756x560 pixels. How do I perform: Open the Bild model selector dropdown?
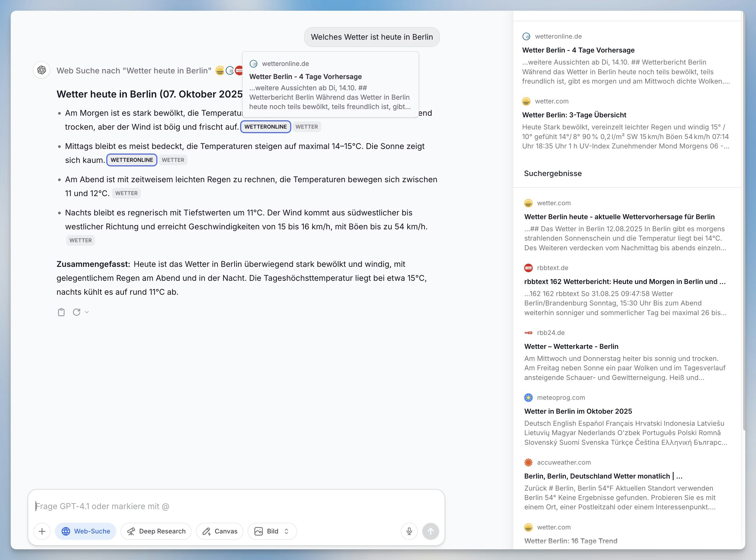[272, 531]
